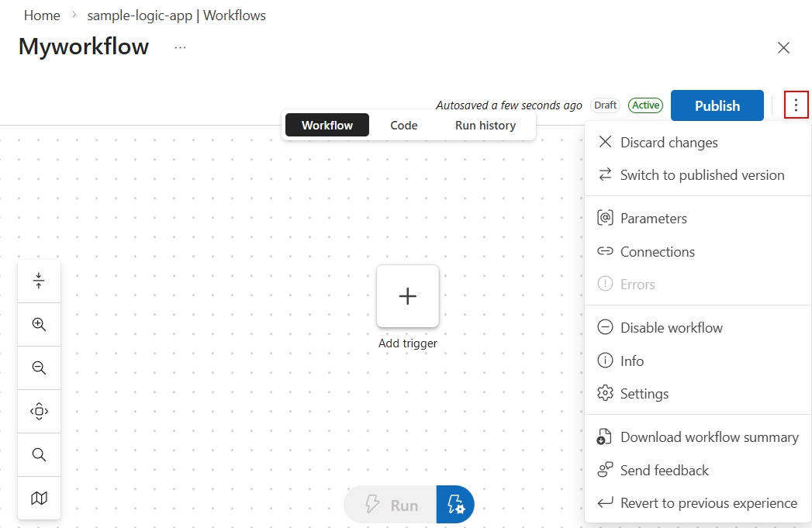The image size is (812, 528).
Task: Click the Publish button
Action: click(717, 105)
